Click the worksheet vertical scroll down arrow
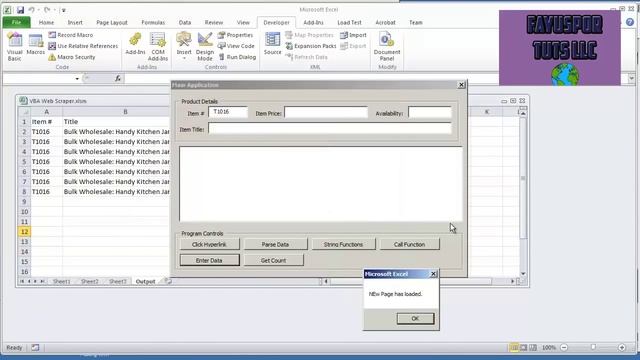The image size is (640, 360). pos(523,273)
